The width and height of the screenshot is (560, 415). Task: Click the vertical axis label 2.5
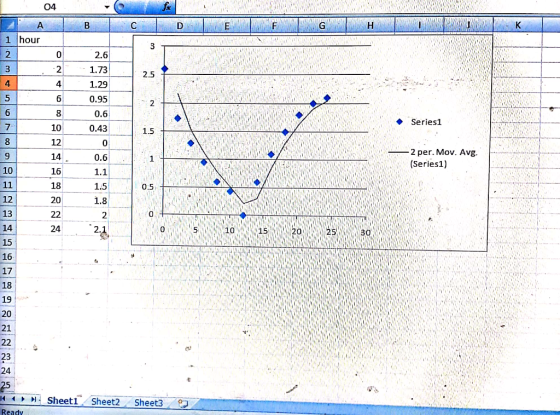click(x=149, y=75)
